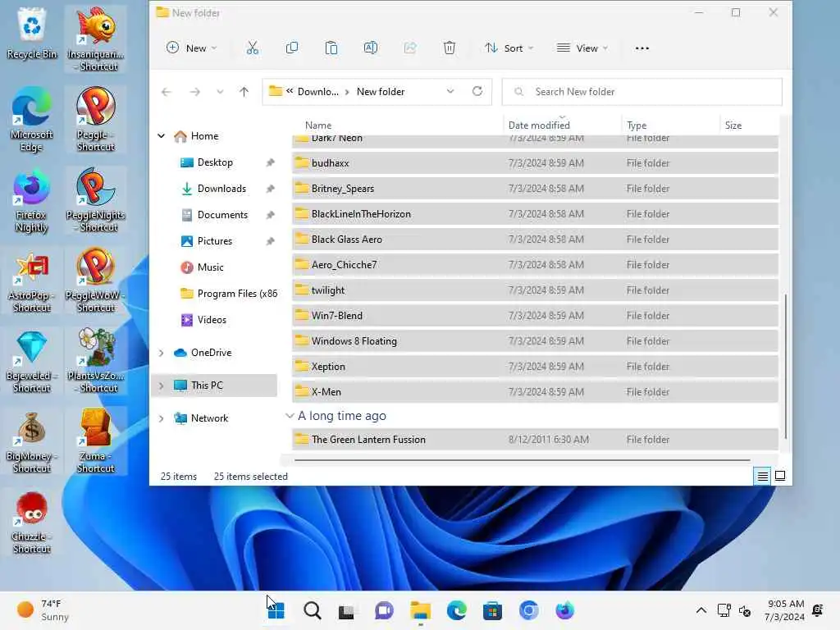This screenshot has width=840, height=630.
Task: Select The Green Lantern Fussion folder
Action: click(x=535, y=440)
